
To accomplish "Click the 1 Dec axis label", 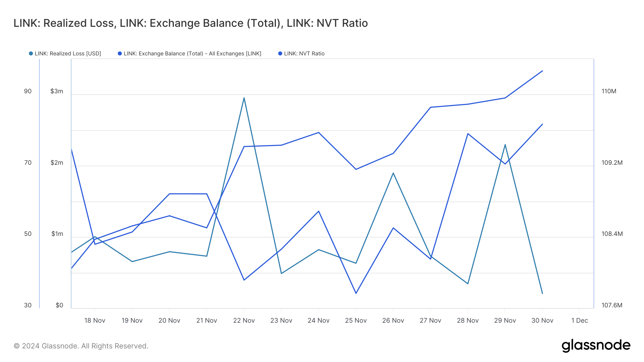I will [580, 321].
